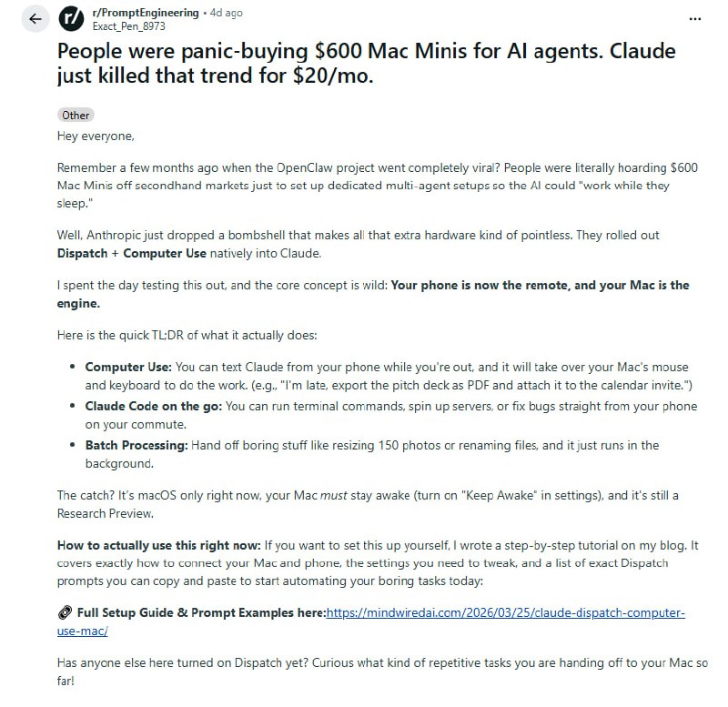This screenshot has width=728, height=707.
Task: Open the three-dot post options menu
Action: tap(695, 18)
